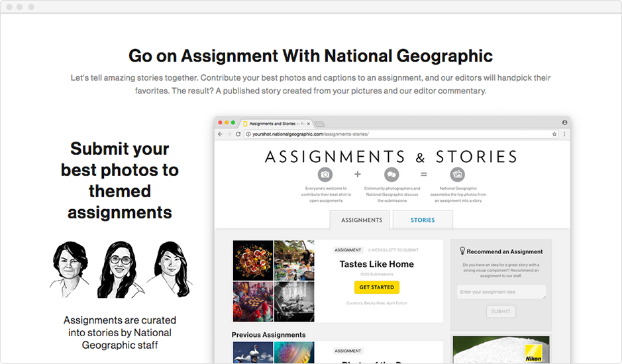
Task: Click the chat bubbles circle icon
Action: pyautogui.click(x=391, y=174)
